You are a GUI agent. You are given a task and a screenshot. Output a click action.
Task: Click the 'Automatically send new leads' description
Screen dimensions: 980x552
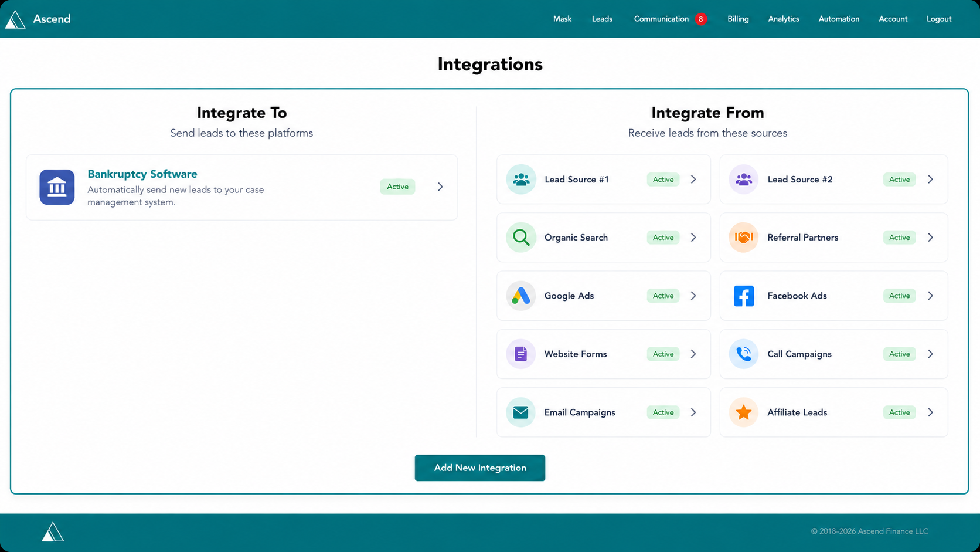click(x=176, y=196)
